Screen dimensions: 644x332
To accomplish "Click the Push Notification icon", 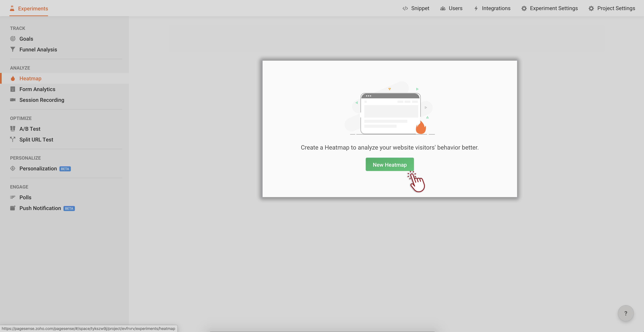I will point(13,208).
